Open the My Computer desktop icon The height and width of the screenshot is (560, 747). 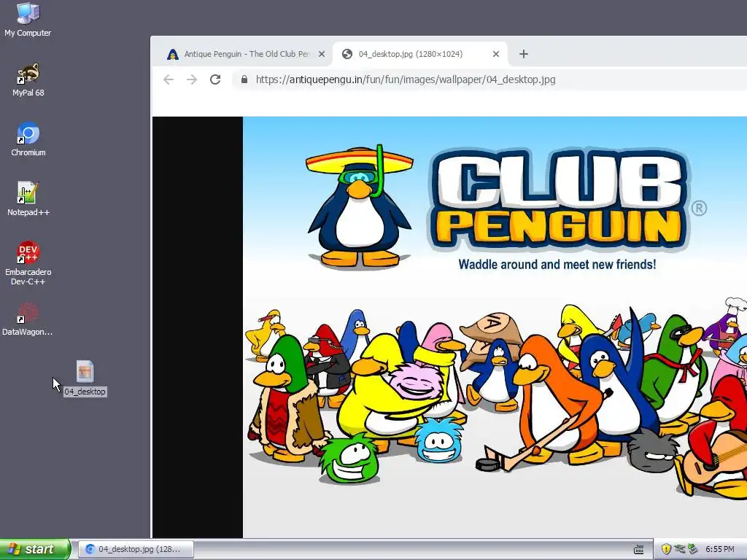point(28,19)
